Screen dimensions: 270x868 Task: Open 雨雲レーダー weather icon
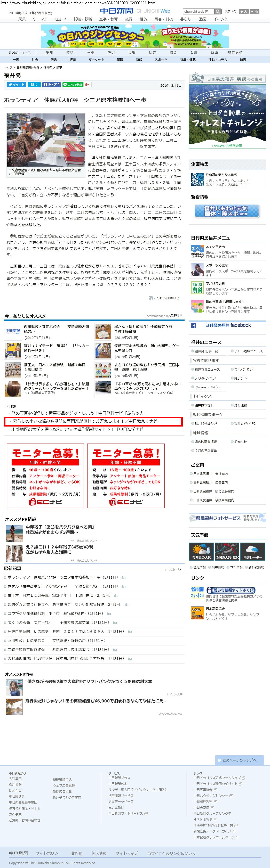253,551
